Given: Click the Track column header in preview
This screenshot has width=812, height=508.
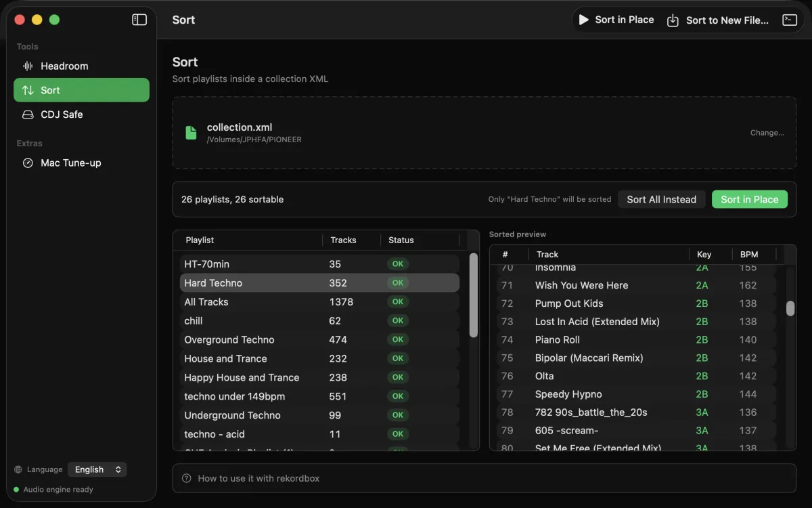Looking at the screenshot, I should [547, 255].
